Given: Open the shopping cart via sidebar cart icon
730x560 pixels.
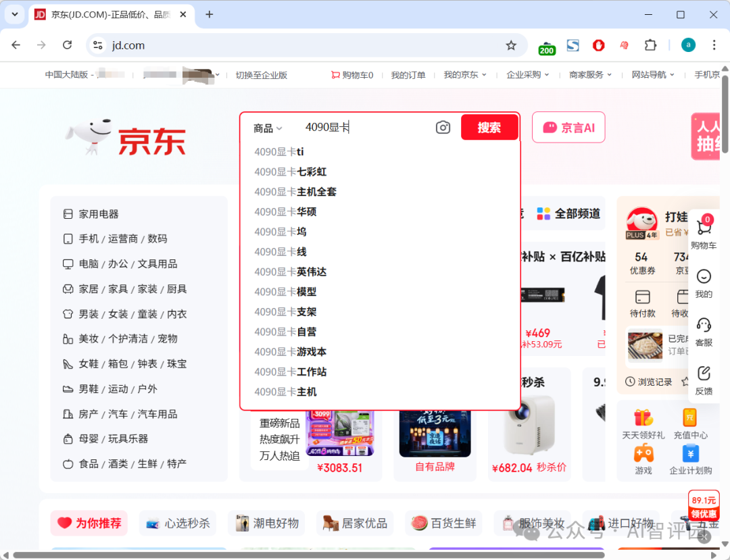Looking at the screenshot, I should pos(704,228).
